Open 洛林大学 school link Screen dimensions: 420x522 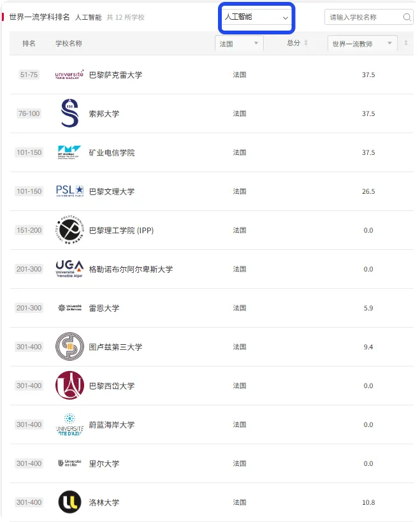pos(104,503)
